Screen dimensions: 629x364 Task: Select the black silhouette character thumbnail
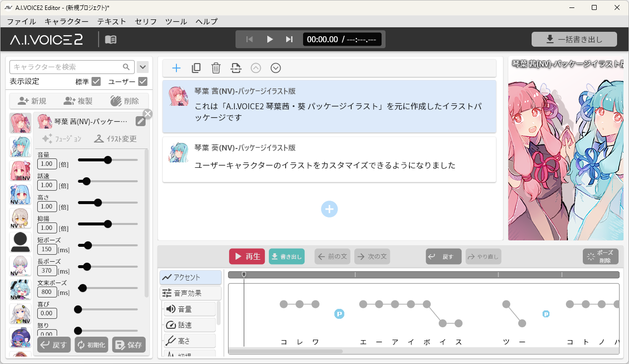point(20,242)
